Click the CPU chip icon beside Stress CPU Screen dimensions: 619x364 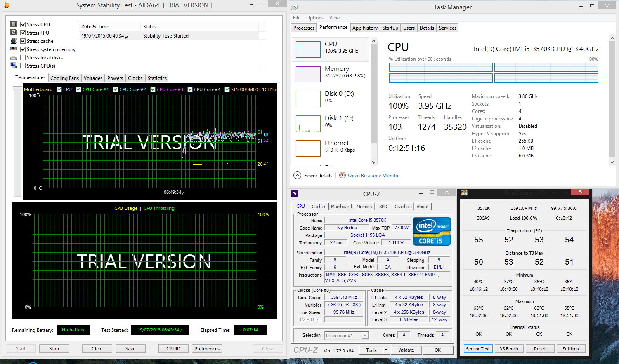pyautogui.click(x=14, y=24)
